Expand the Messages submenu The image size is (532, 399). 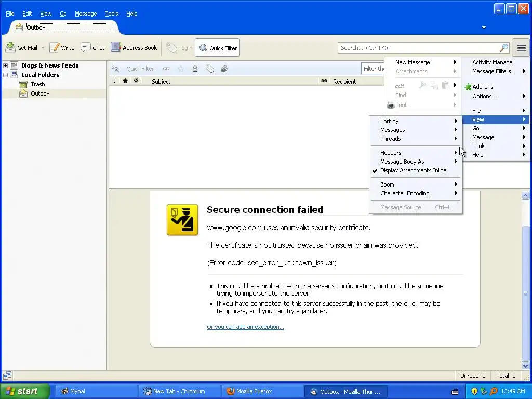click(x=416, y=130)
